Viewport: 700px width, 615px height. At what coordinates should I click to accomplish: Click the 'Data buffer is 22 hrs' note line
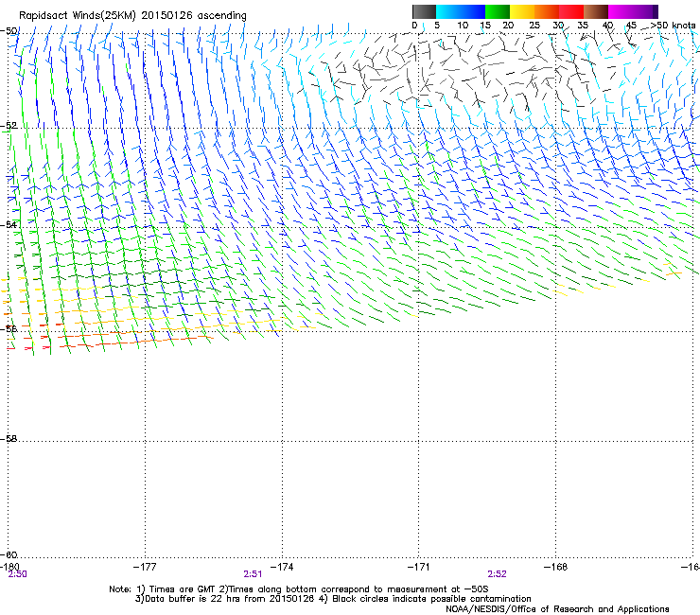coord(333,599)
